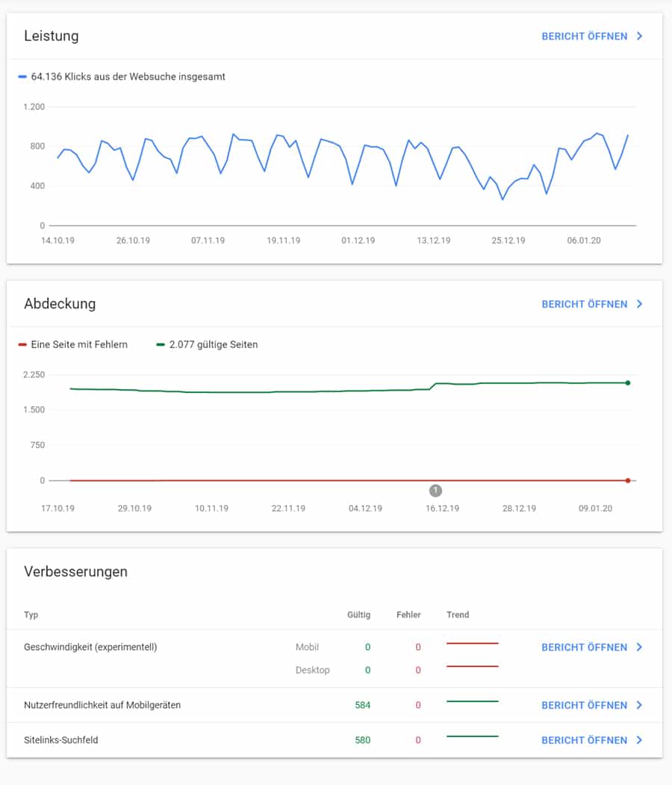Click the Desktop red trend line
This screenshot has height=785, width=672.
[472, 666]
